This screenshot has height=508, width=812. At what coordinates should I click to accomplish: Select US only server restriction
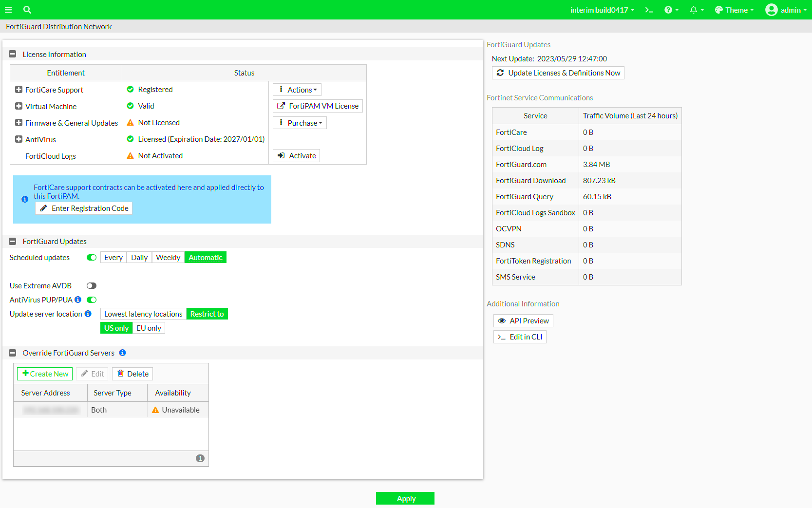pyautogui.click(x=116, y=328)
